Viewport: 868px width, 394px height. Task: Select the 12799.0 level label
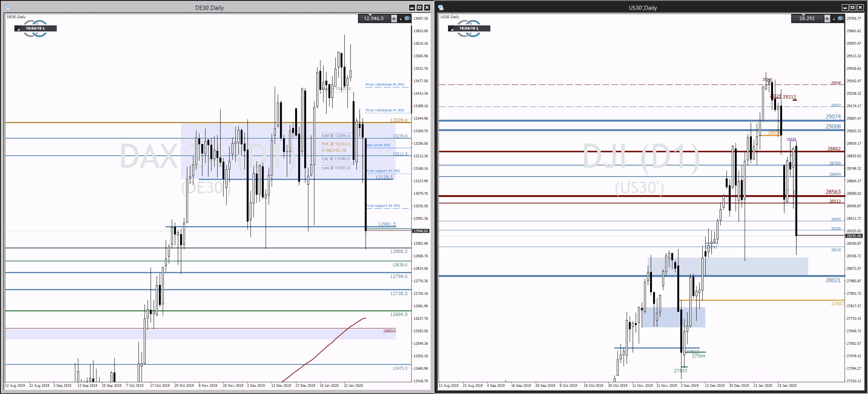tap(399, 276)
